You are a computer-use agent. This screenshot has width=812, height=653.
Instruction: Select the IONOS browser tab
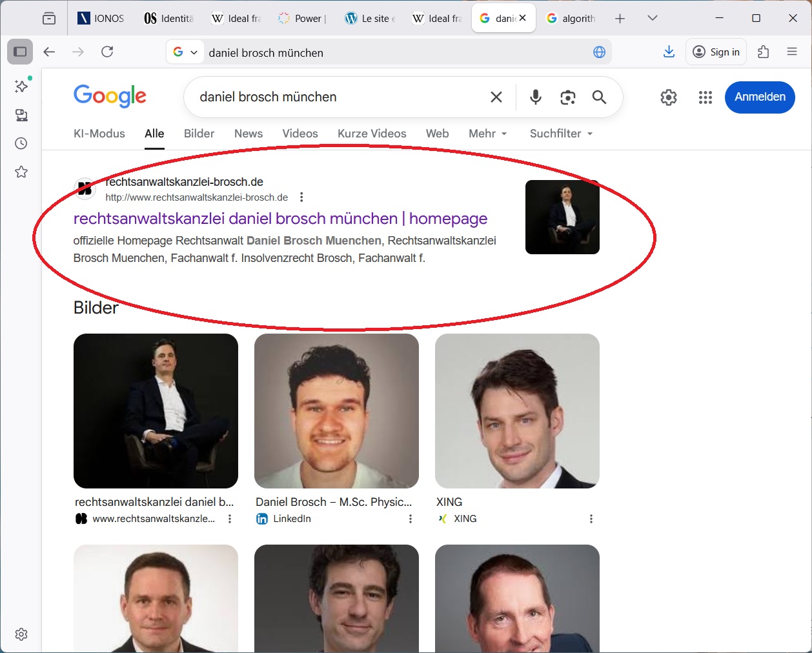101,18
